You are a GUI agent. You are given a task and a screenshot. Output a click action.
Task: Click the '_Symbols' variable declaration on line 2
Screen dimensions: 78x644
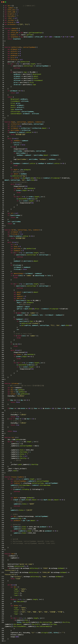coord(11,8)
